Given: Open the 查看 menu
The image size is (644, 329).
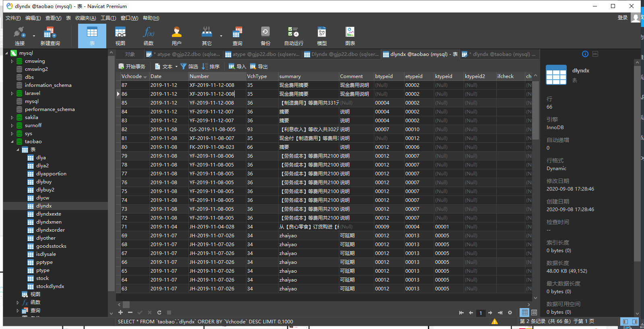Looking at the screenshot, I should [53, 18].
